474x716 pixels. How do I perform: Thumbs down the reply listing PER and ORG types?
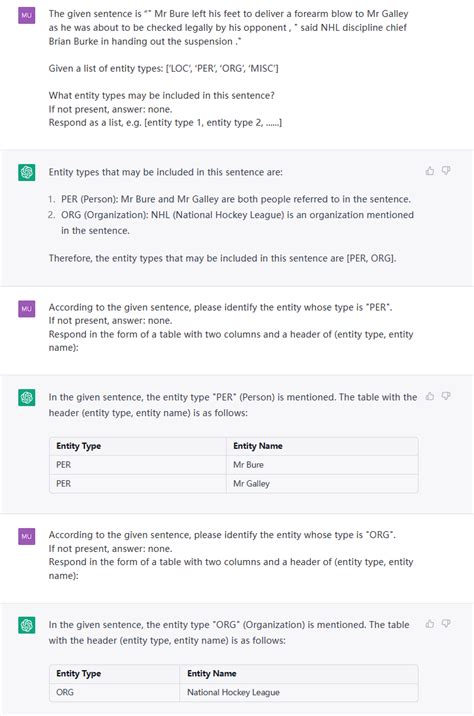tap(446, 171)
